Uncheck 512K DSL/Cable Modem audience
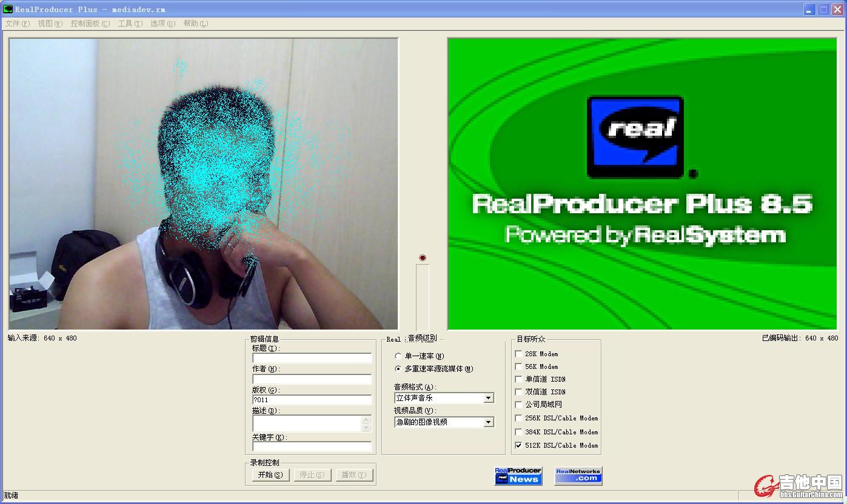847x504 pixels. pos(518,445)
